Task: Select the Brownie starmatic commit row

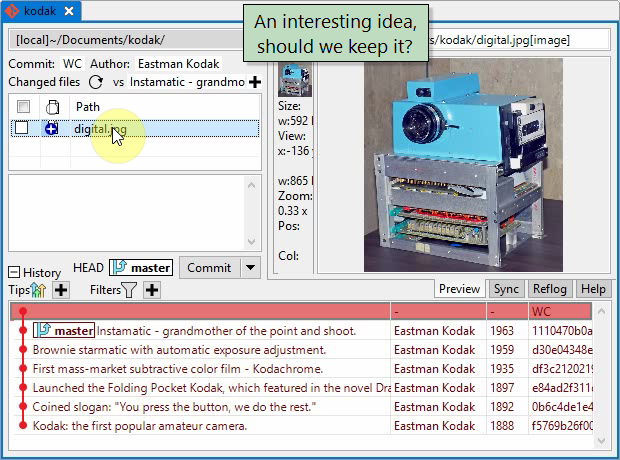Action: tap(180, 350)
